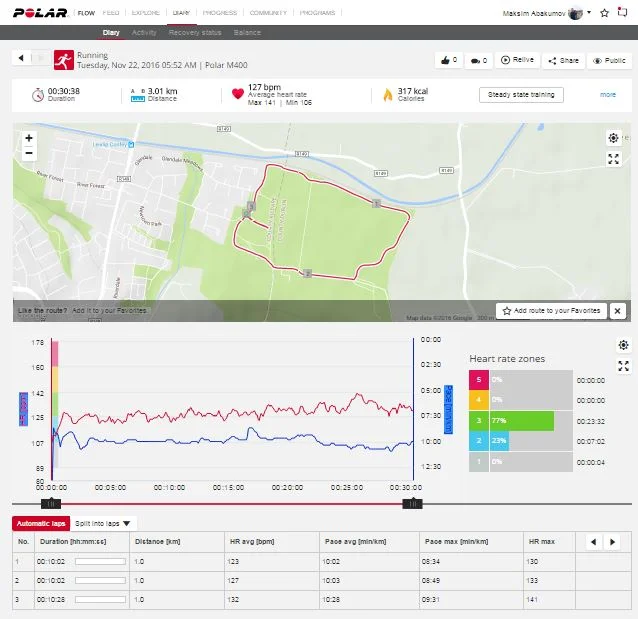Click Add route to your Favorites
The width and height of the screenshot is (638, 619).
552,311
